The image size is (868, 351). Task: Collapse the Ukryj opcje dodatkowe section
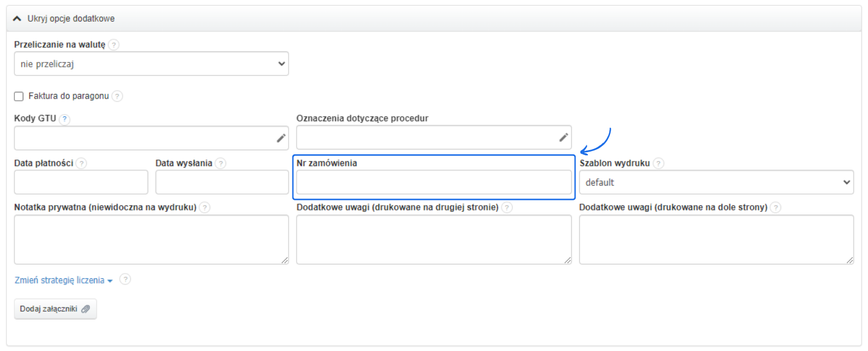(x=64, y=19)
